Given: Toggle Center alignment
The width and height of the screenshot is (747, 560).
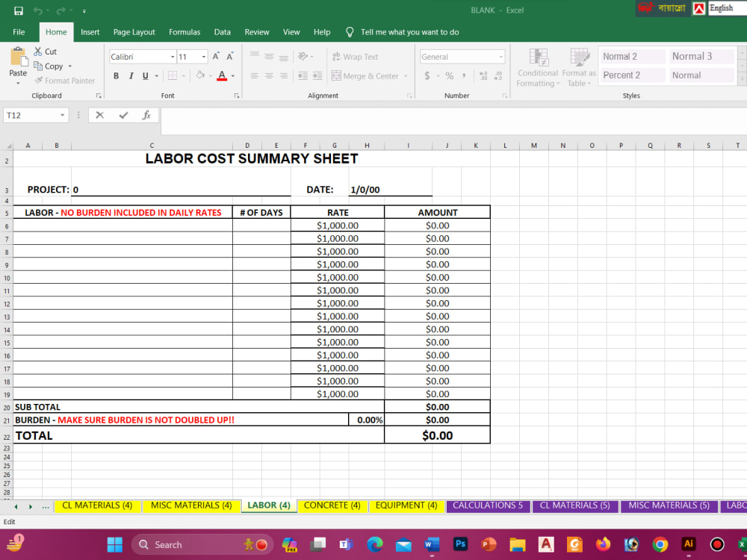Looking at the screenshot, I should pyautogui.click(x=269, y=75).
